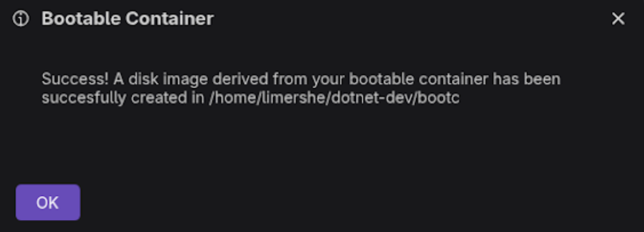Viewport: 644px width, 232px height.
Task: Click the circled i information symbol
Action: point(21,19)
